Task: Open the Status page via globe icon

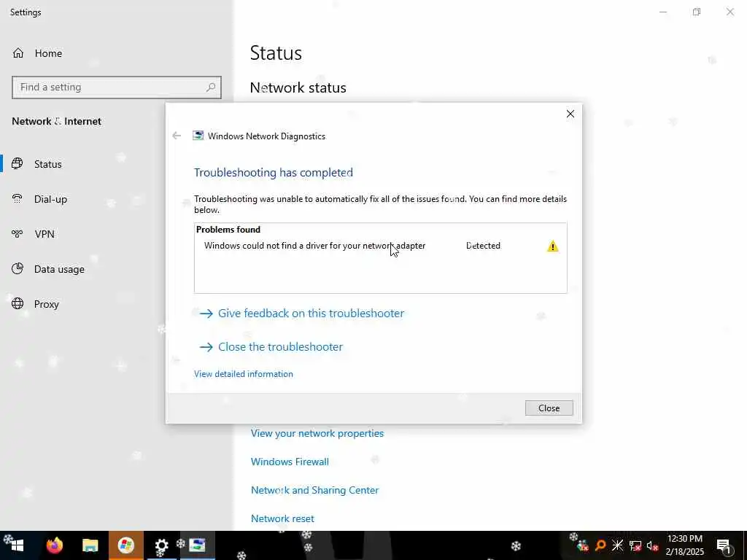Action: (18, 164)
